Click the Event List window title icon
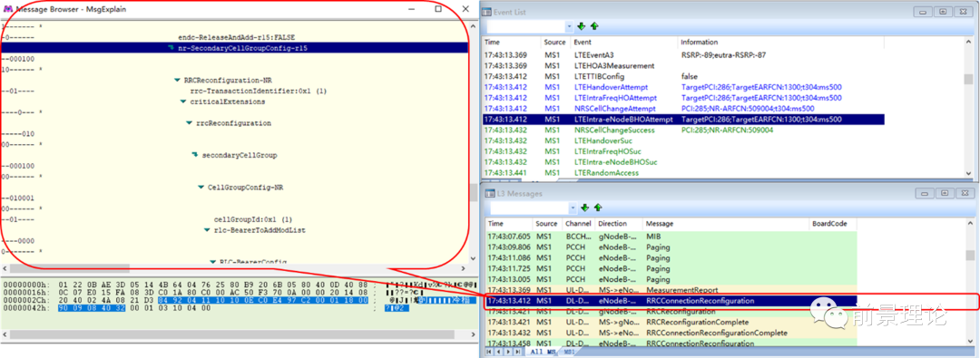Screen dimensions: 980x358 487,12
